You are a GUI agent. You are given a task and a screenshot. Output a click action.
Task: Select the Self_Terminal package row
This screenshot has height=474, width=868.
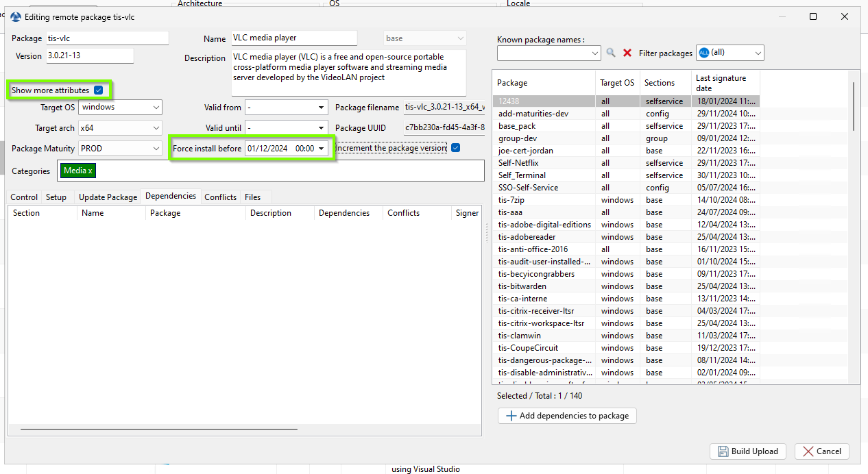pyautogui.click(x=626, y=175)
